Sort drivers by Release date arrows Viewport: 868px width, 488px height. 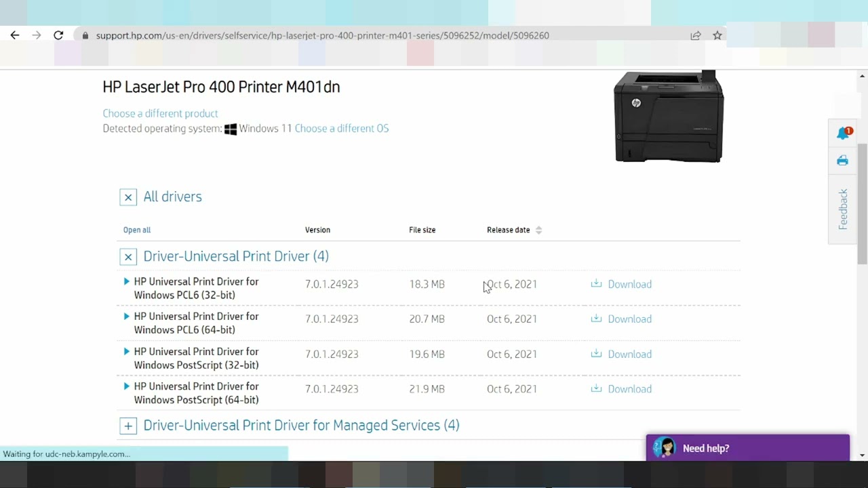(x=538, y=230)
